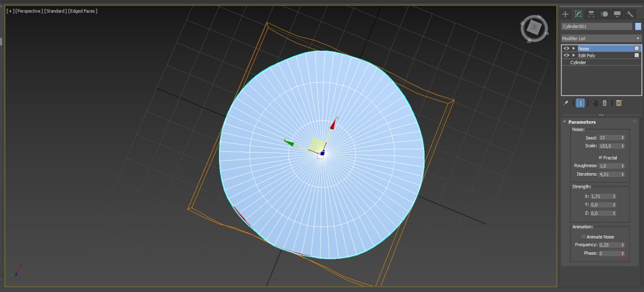
Task: Click the Phase spinner arrows
Action: tap(623, 253)
